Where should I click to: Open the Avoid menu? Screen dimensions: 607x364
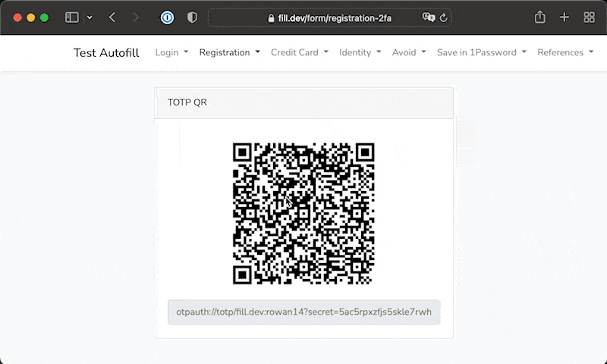pos(408,52)
